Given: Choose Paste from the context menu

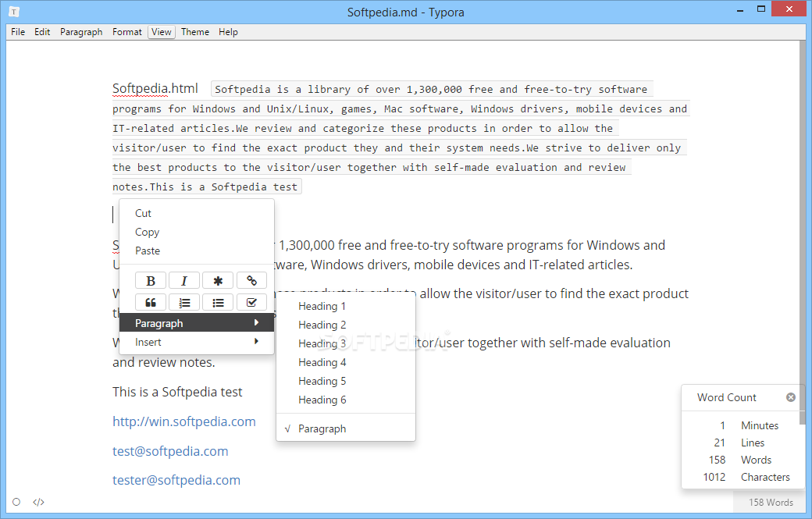Looking at the screenshot, I should pyautogui.click(x=197, y=251).
